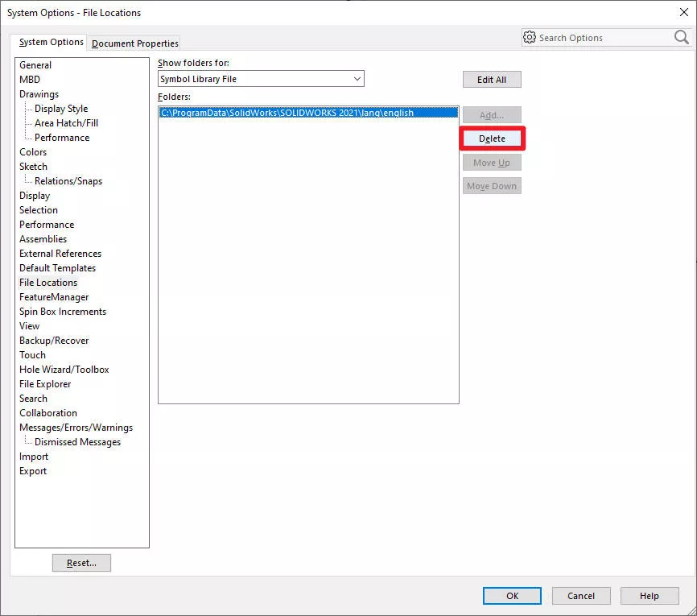
Task: Click the magnifying glass search icon
Action: click(681, 37)
